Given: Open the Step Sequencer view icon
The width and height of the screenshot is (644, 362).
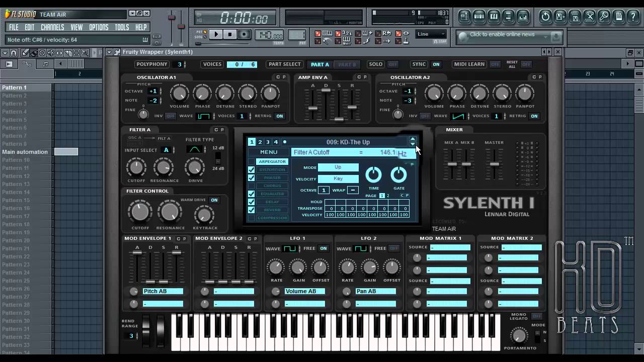Looking at the screenshot, I should coord(479,17).
